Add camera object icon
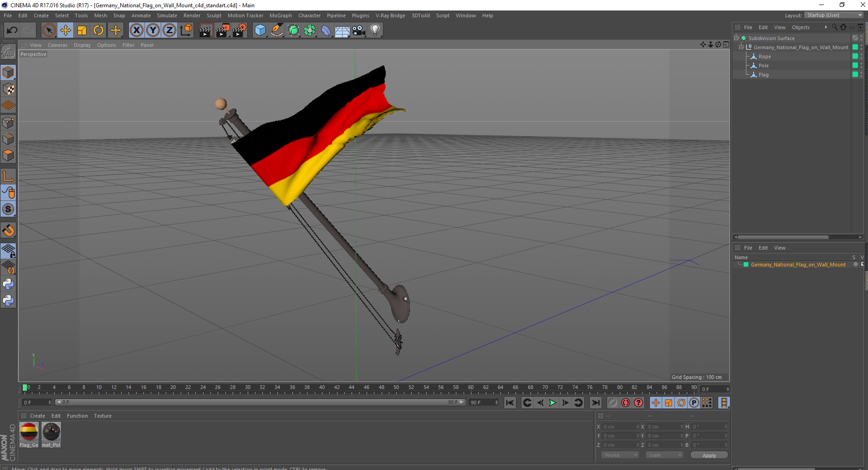The image size is (868, 470). [x=359, y=31]
